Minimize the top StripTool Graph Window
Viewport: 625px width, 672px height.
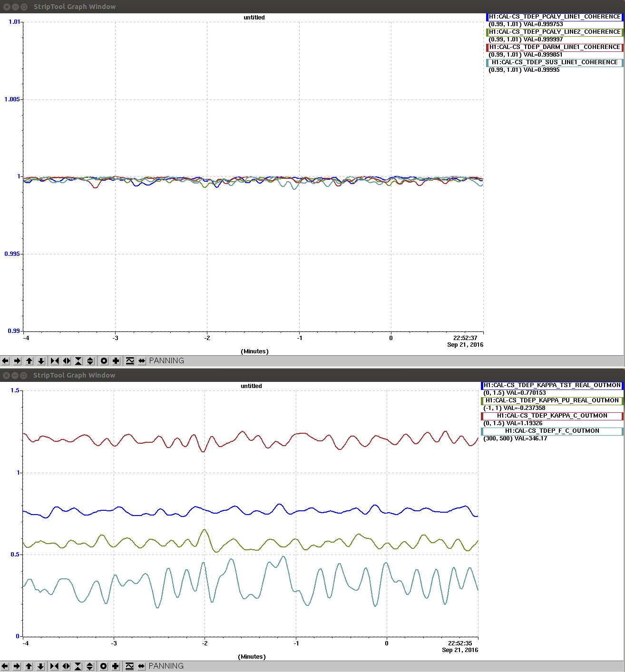point(15,7)
